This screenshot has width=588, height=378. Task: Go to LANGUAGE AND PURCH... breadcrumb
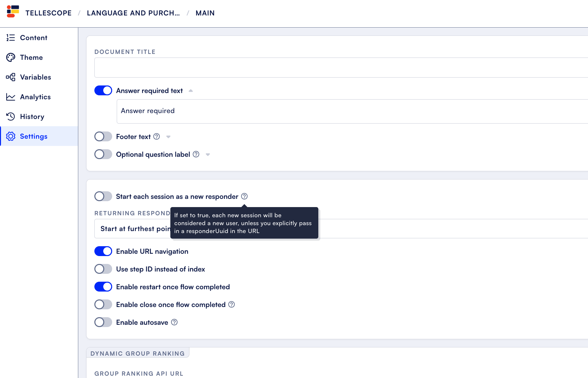[x=133, y=13]
